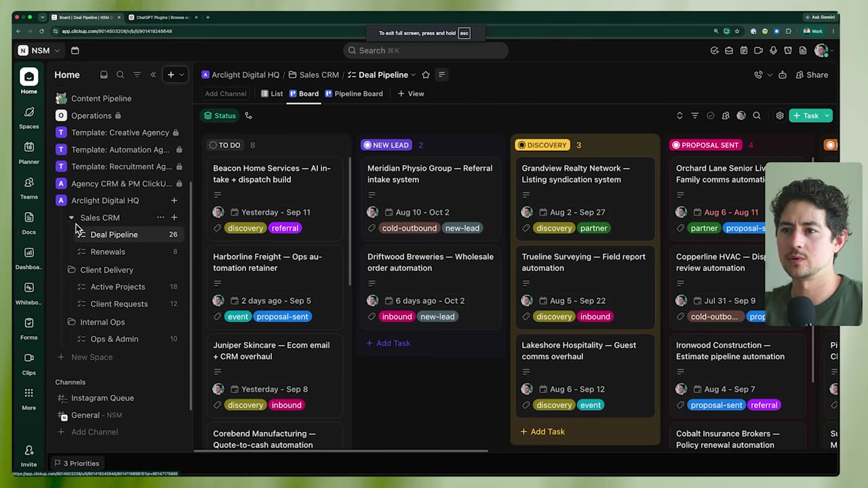Switch to the List view tab

click(x=272, y=94)
